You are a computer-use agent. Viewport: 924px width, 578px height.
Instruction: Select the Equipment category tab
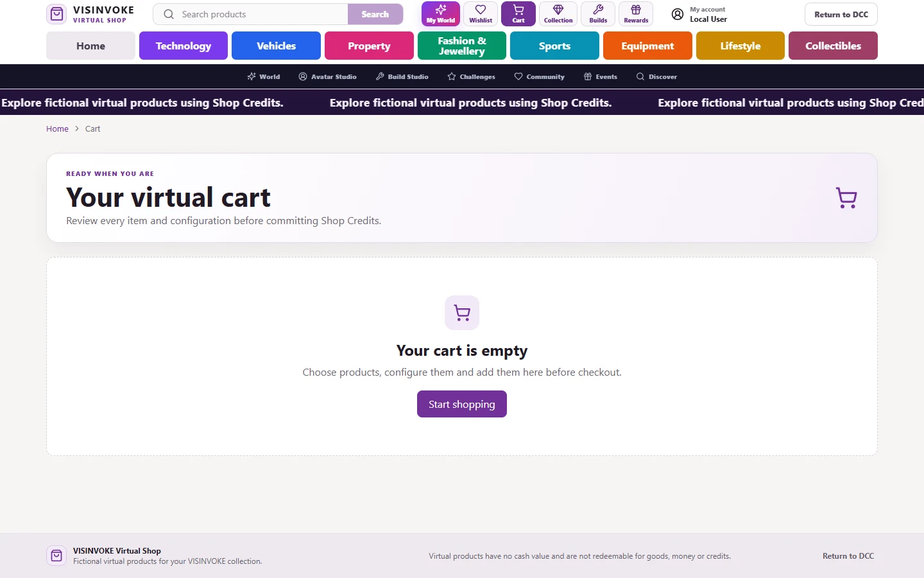point(647,46)
